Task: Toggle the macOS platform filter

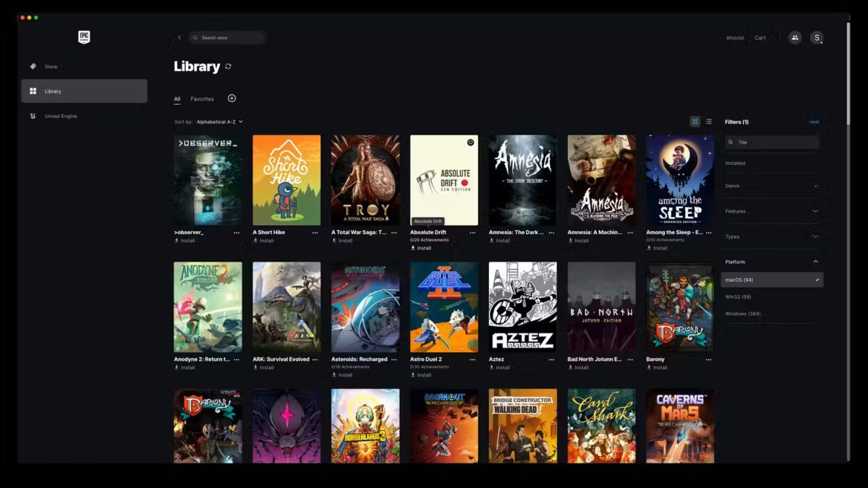Action: (x=772, y=280)
